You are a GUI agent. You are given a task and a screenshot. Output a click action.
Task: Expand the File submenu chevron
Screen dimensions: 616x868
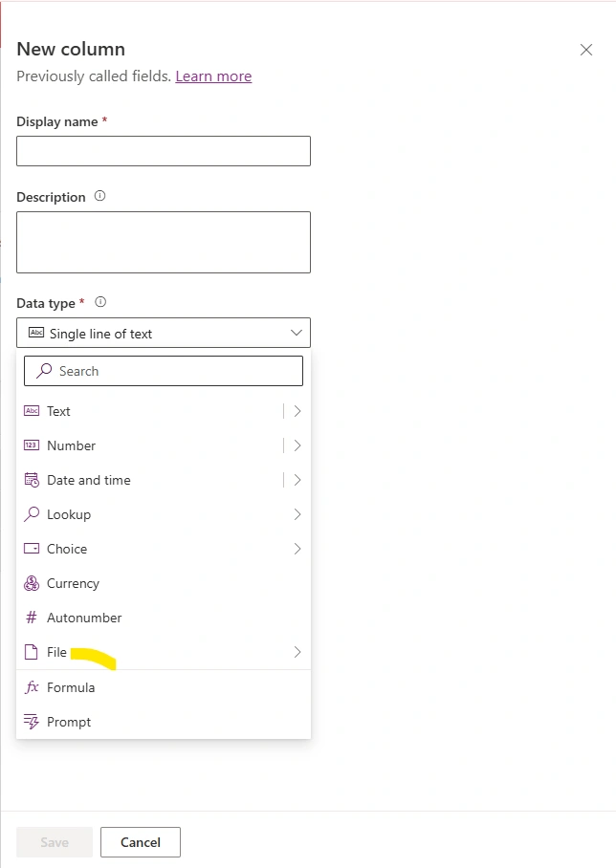pyautogui.click(x=297, y=652)
